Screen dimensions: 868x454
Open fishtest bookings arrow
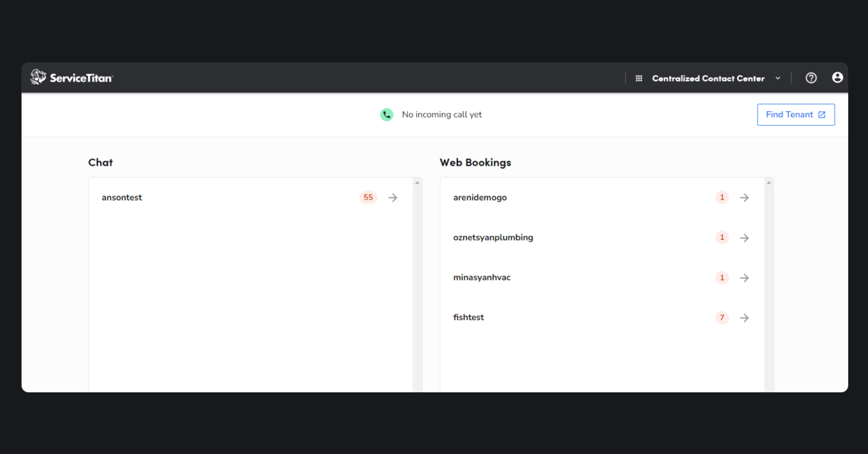(744, 318)
